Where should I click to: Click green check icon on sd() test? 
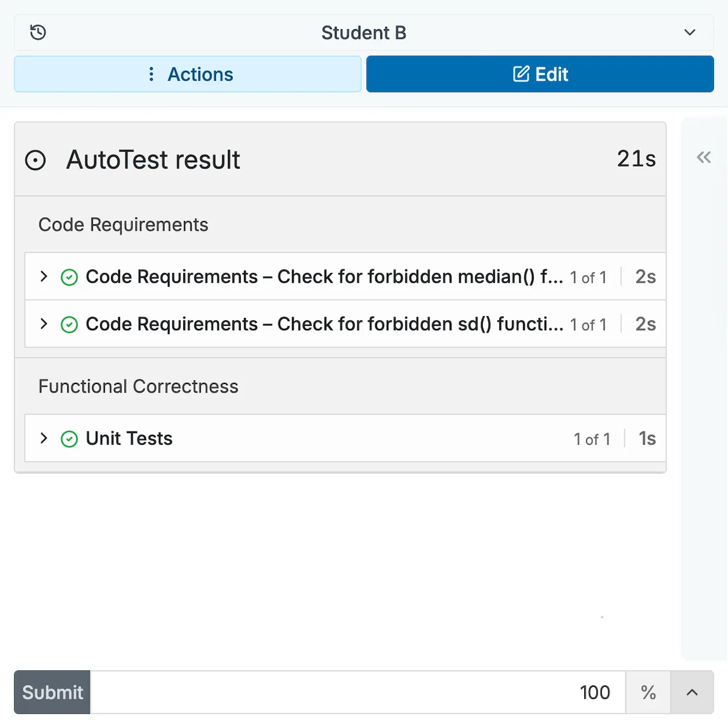tap(70, 325)
